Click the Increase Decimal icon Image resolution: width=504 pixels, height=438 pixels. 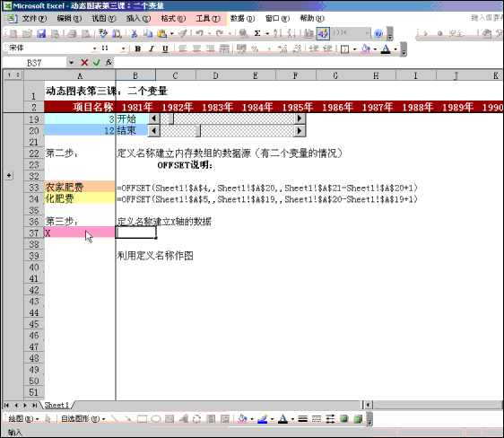tap(282, 48)
